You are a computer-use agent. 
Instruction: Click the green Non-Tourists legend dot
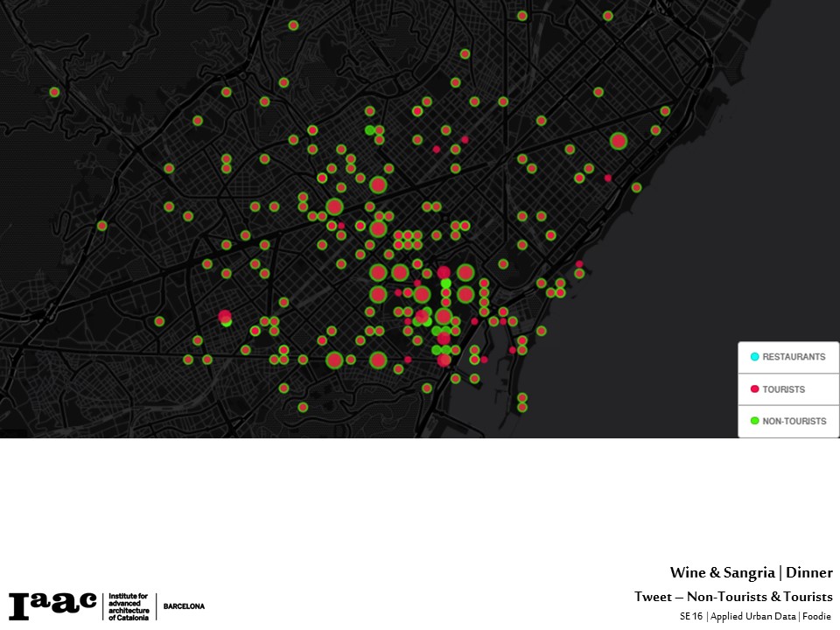(x=754, y=421)
